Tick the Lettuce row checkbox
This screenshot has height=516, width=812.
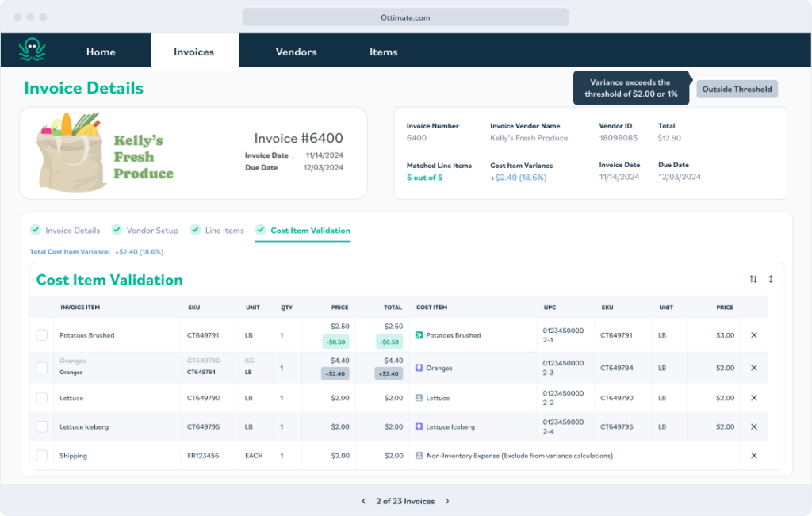(x=42, y=398)
